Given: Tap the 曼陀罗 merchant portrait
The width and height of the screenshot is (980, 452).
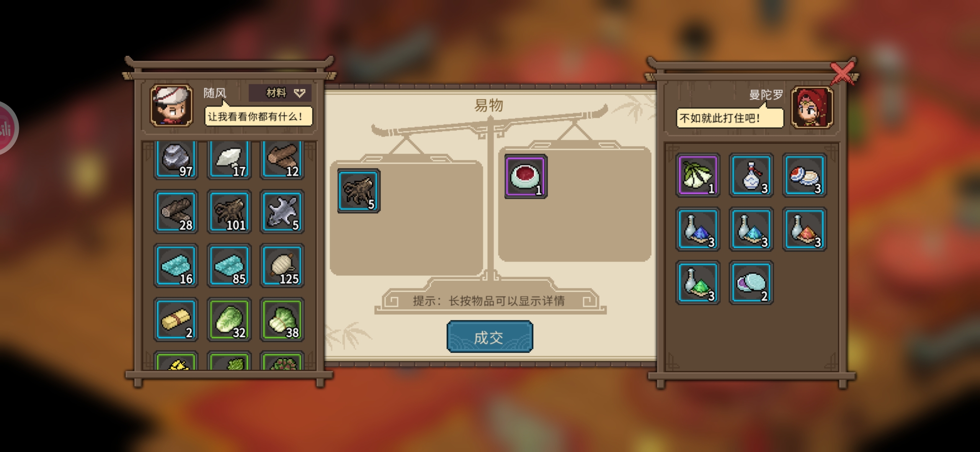Looking at the screenshot, I should (x=812, y=107).
